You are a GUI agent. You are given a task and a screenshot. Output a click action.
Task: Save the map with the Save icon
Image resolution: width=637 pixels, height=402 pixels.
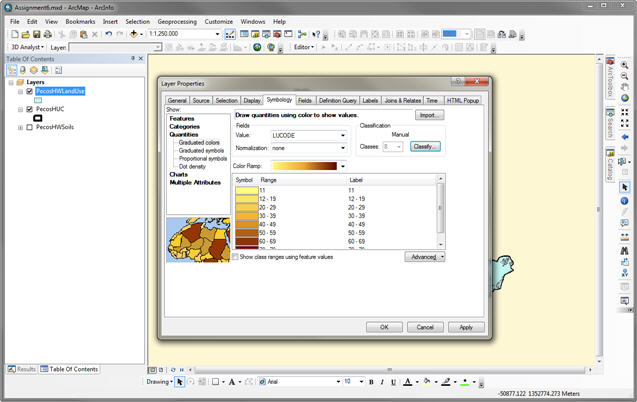coord(37,35)
